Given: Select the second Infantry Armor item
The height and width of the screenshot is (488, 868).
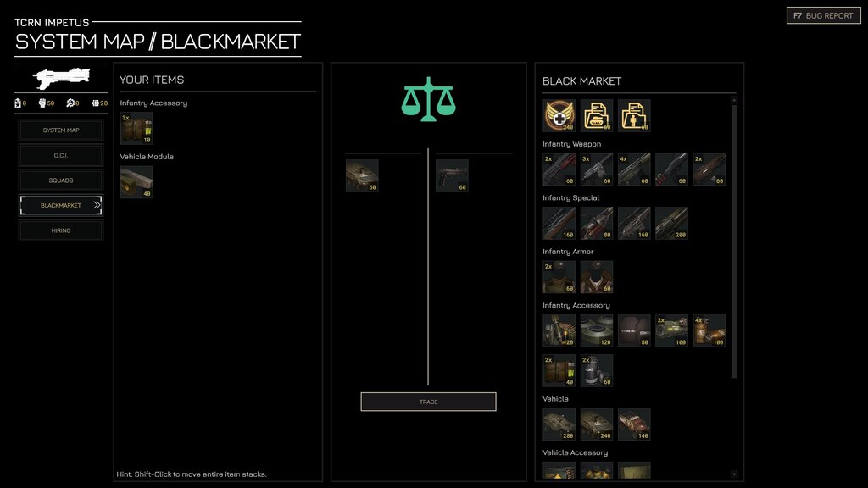Looking at the screenshot, I should [597, 277].
